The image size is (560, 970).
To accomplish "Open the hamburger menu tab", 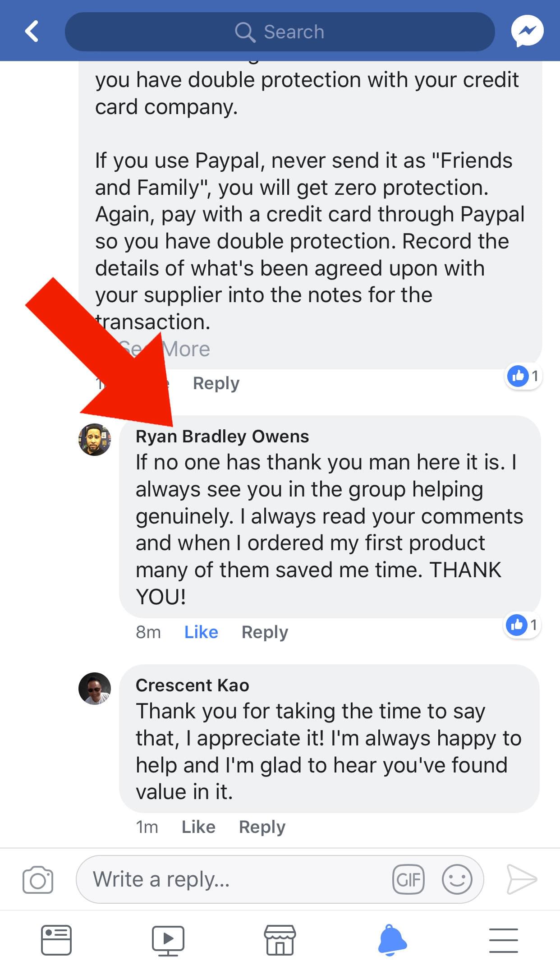I will [x=504, y=940].
